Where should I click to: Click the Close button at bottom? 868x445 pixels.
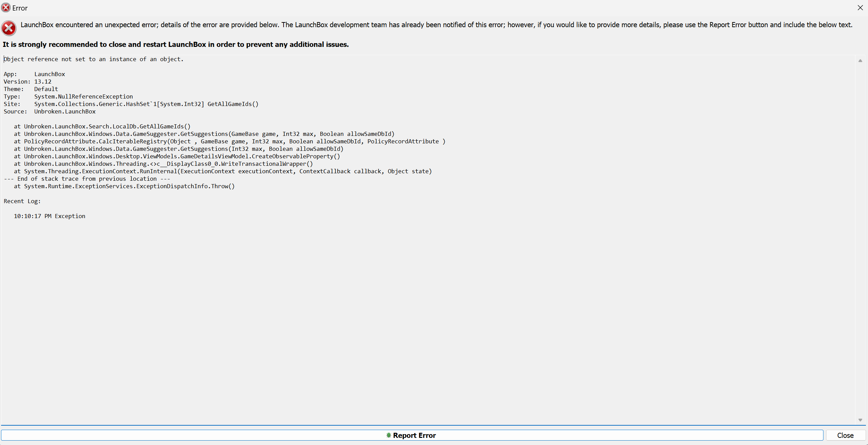coord(845,435)
